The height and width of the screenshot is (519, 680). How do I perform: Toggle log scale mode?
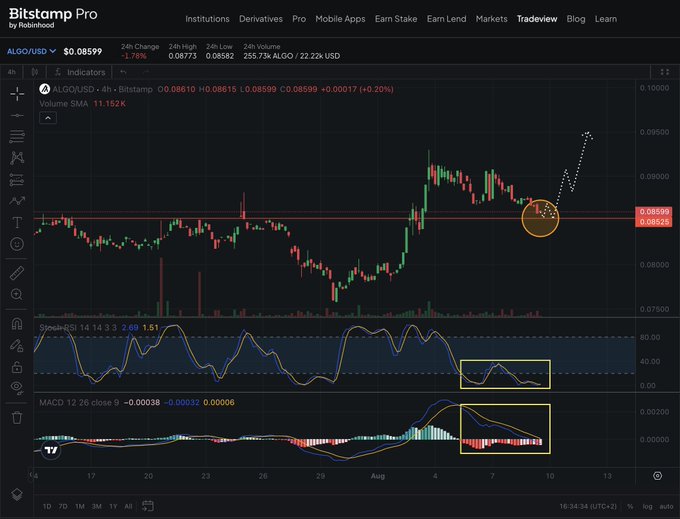pos(647,506)
